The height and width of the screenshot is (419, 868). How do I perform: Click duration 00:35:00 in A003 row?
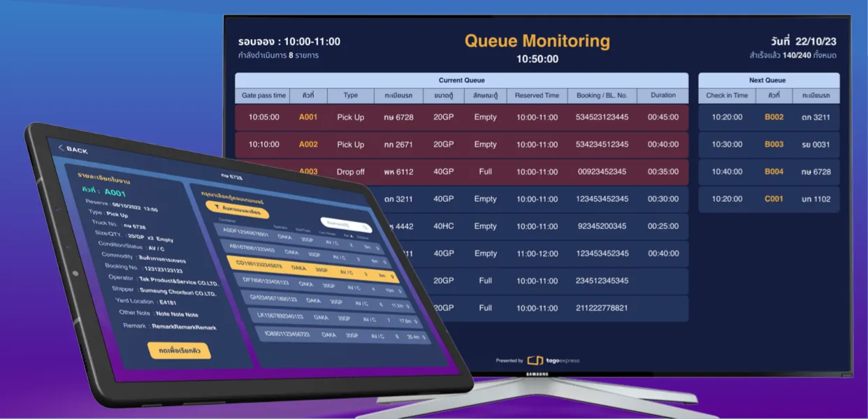click(x=663, y=172)
